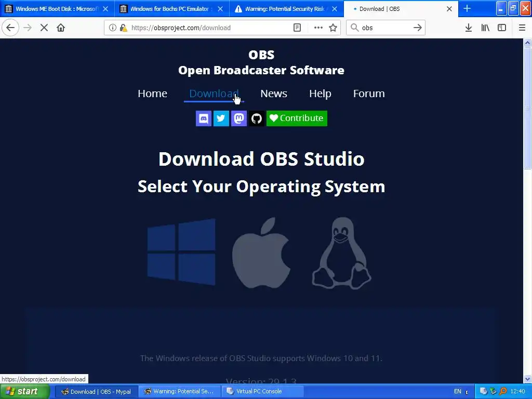
Task: Toggle the sidebar icon
Action: click(x=502, y=28)
